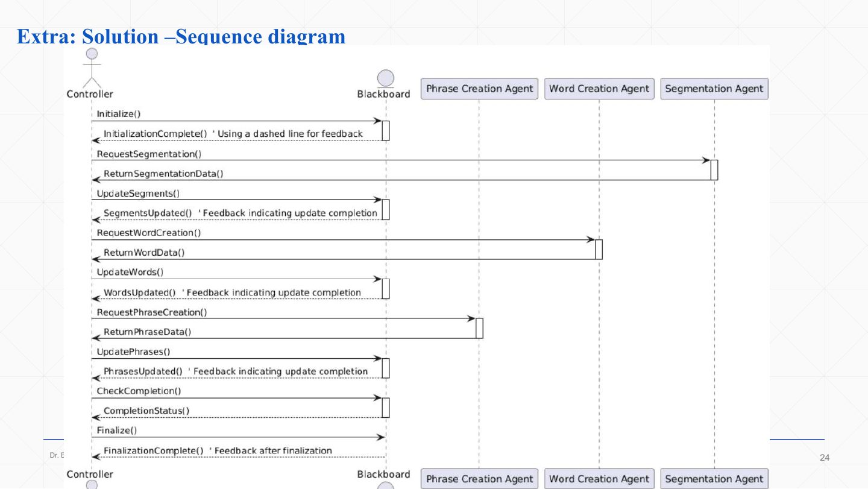Select the bottom Segmentation Agent box

(714, 479)
